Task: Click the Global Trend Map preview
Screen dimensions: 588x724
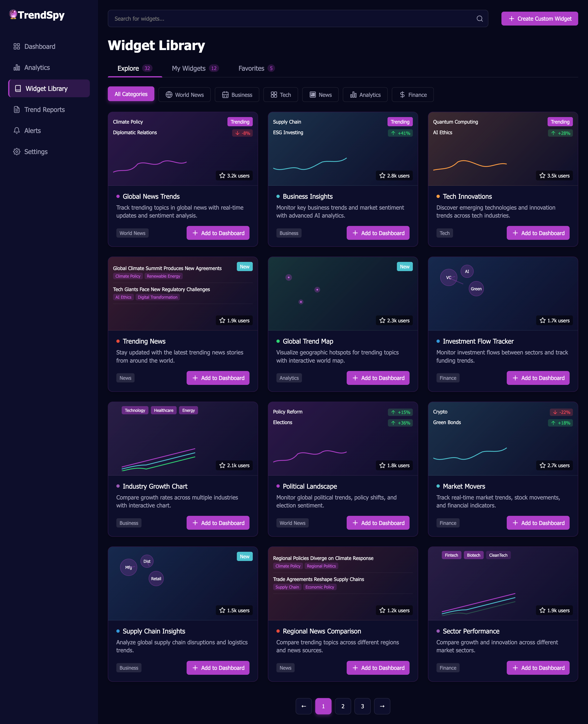Action: pyautogui.click(x=343, y=294)
